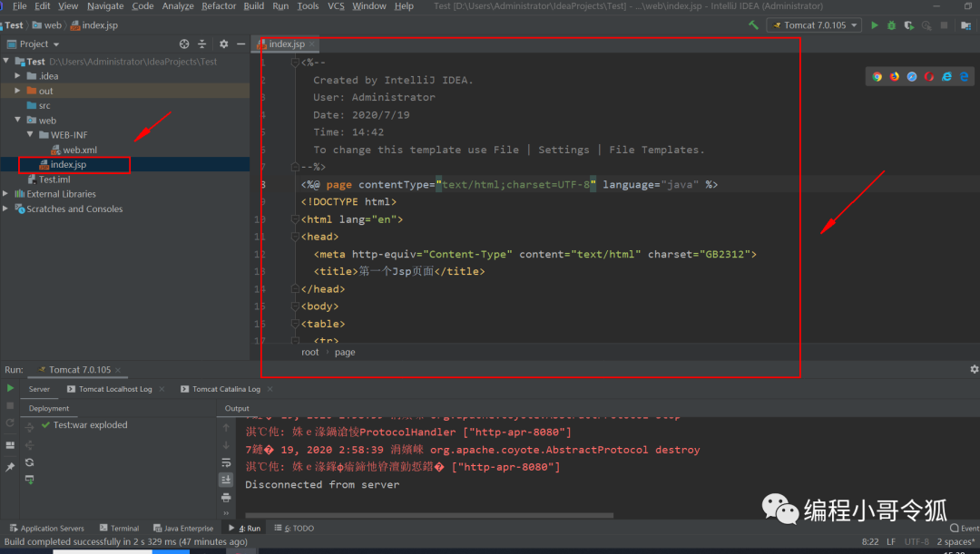Open the Java Enterprise tool window

coord(183,528)
